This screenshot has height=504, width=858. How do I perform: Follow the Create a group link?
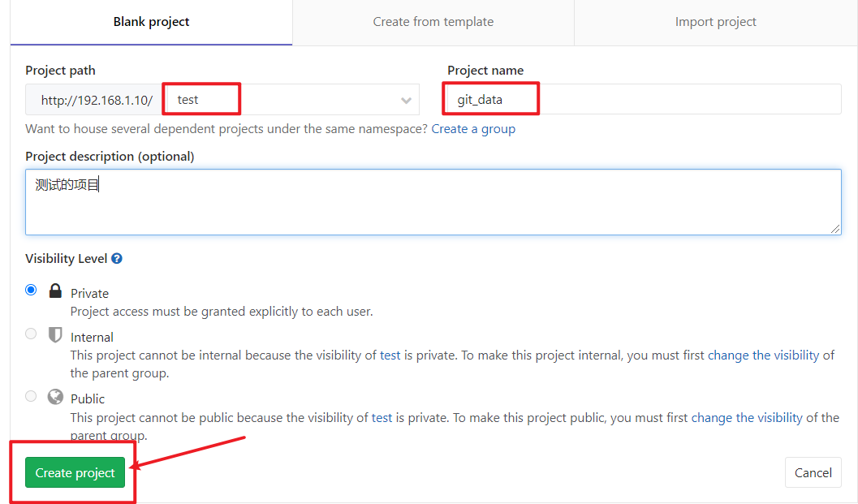[x=473, y=129]
